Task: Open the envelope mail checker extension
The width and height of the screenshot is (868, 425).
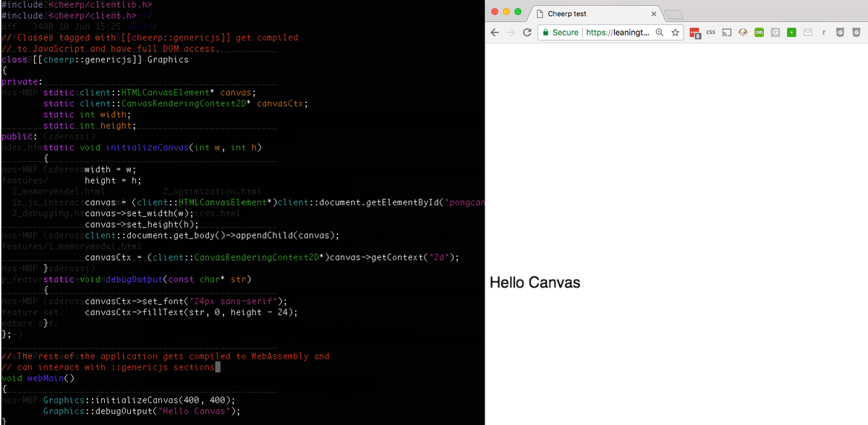Action: [x=808, y=32]
